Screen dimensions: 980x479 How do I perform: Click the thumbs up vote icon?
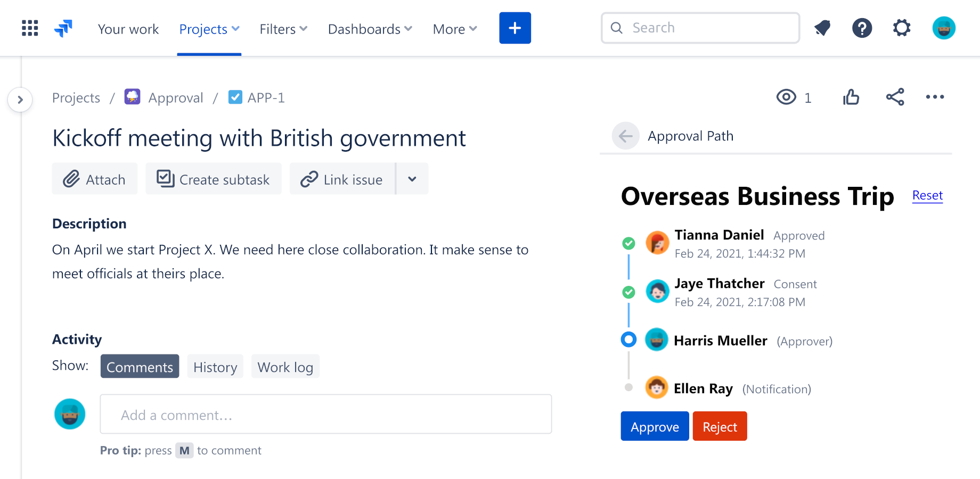(851, 97)
